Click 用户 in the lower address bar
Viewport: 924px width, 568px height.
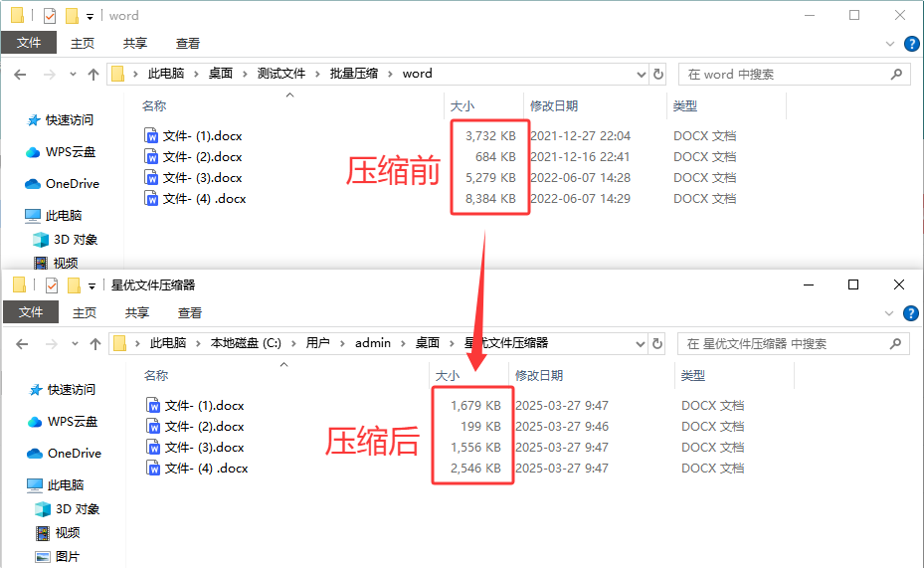(317, 343)
